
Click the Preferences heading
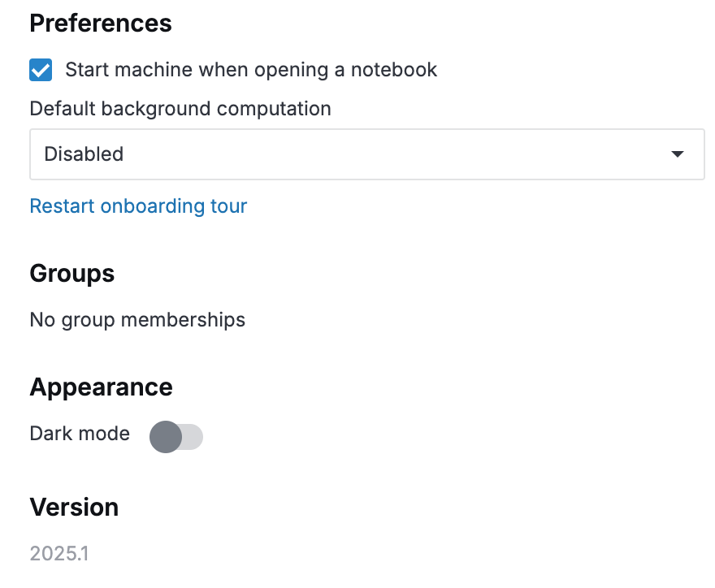[100, 24]
